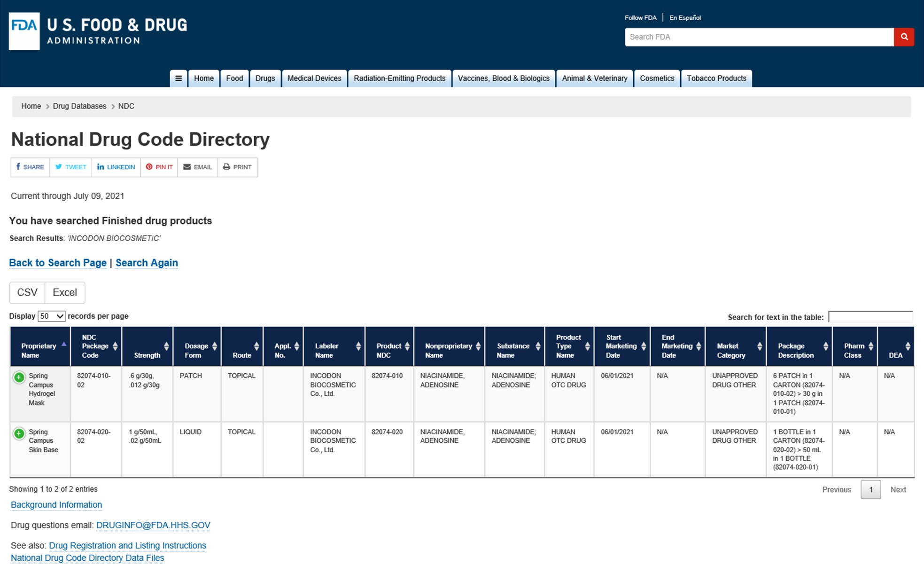
Task: Export results as CSV
Action: 27,292
